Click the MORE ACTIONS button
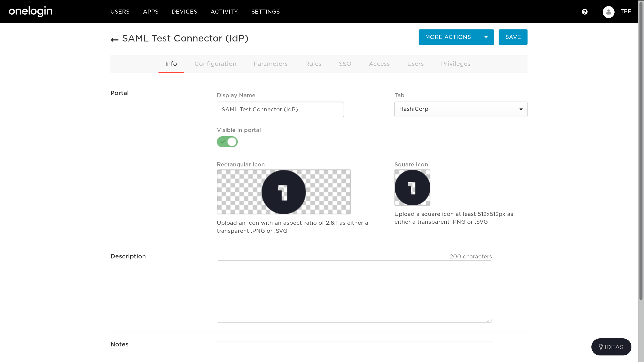The height and width of the screenshot is (362, 644). click(448, 37)
